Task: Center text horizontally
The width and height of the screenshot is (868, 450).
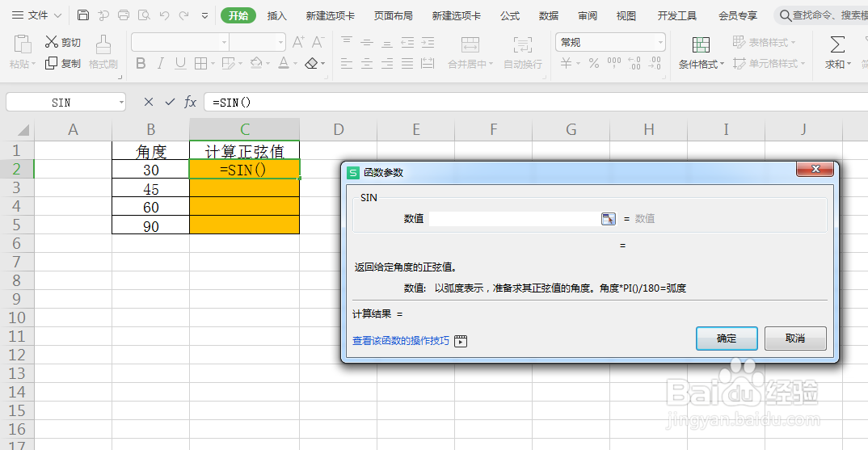Action: (x=366, y=64)
